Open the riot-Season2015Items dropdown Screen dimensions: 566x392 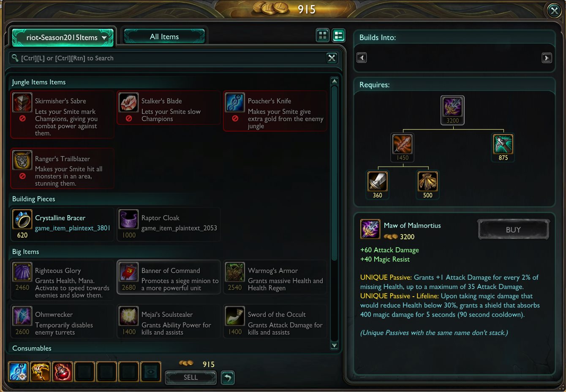click(63, 38)
